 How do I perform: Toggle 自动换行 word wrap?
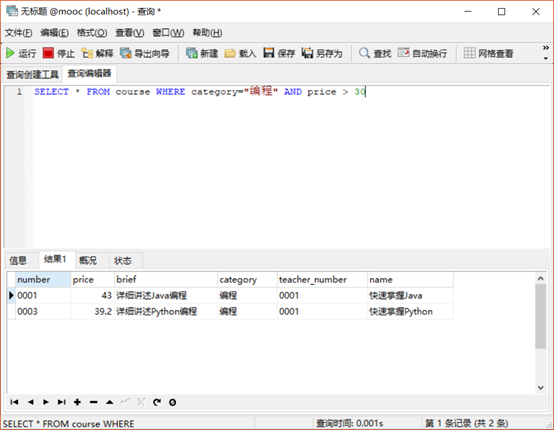coord(422,53)
